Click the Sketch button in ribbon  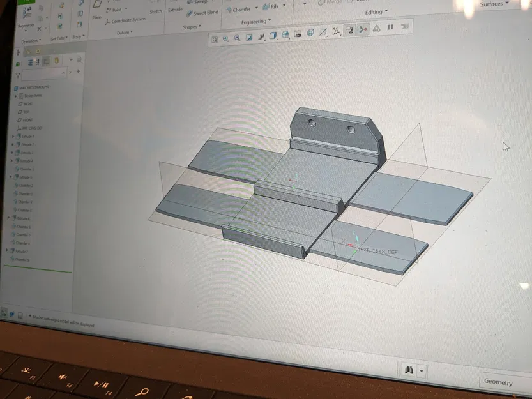point(156,11)
